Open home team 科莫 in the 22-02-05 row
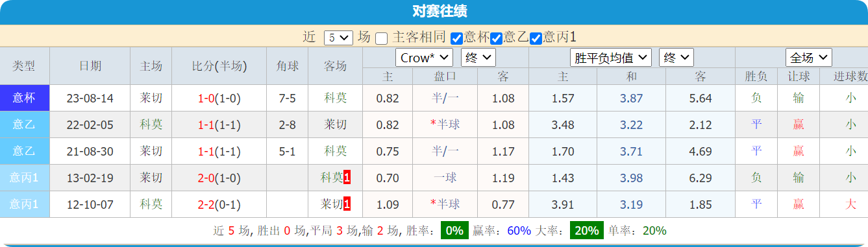 151,125
